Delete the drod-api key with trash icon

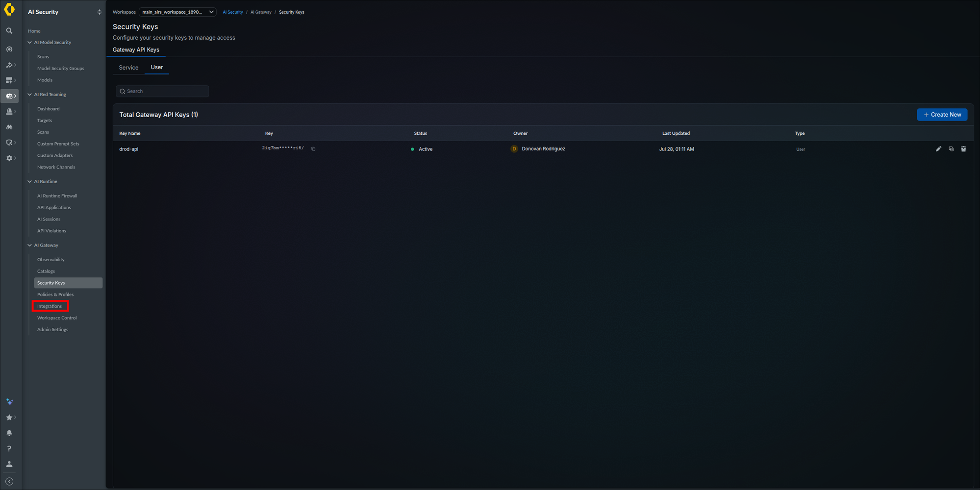(x=963, y=149)
